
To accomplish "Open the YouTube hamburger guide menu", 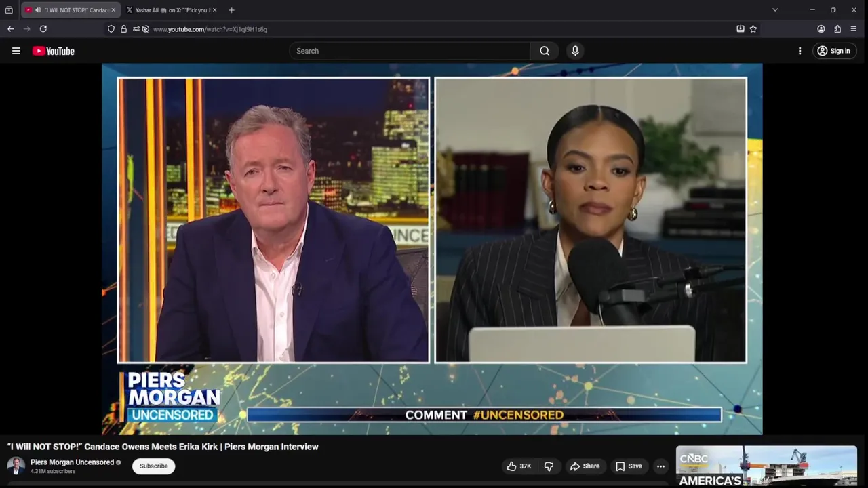I will [16, 51].
